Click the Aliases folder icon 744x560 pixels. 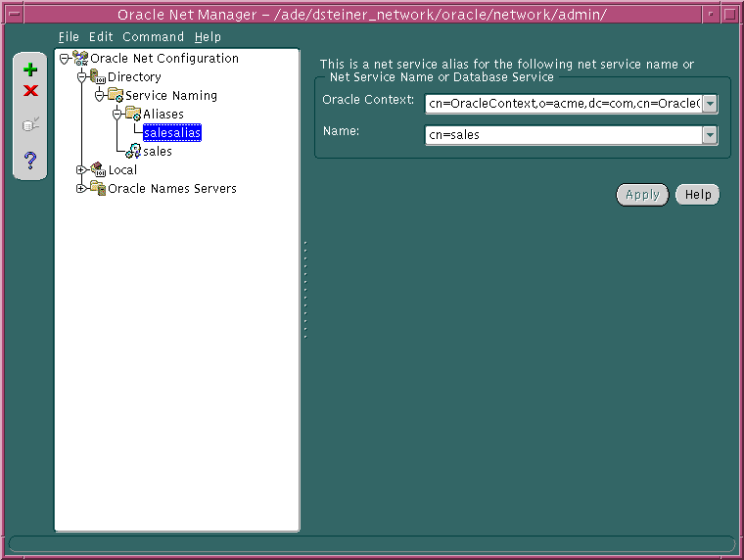[133, 115]
